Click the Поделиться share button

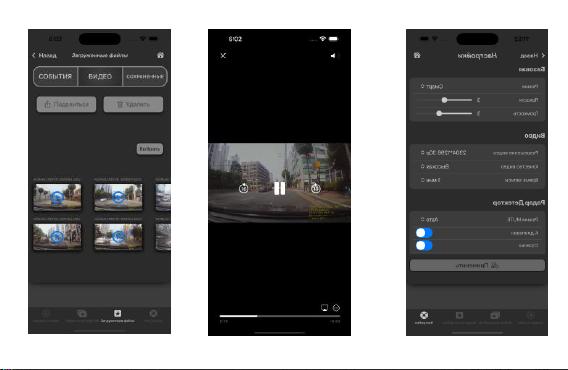click(x=66, y=104)
